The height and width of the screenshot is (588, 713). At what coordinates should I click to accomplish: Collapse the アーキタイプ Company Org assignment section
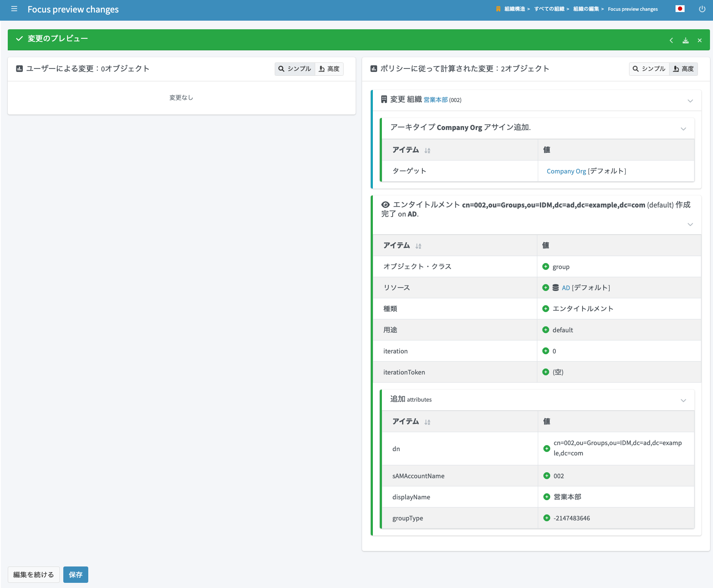click(x=683, y=129)
